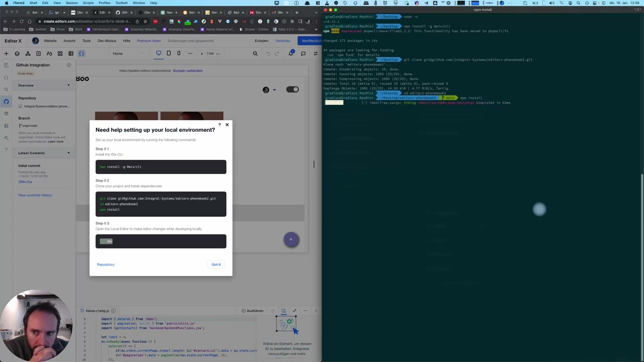
Task: Select the Github icon in code sidebar
Action: pos(6,102)
